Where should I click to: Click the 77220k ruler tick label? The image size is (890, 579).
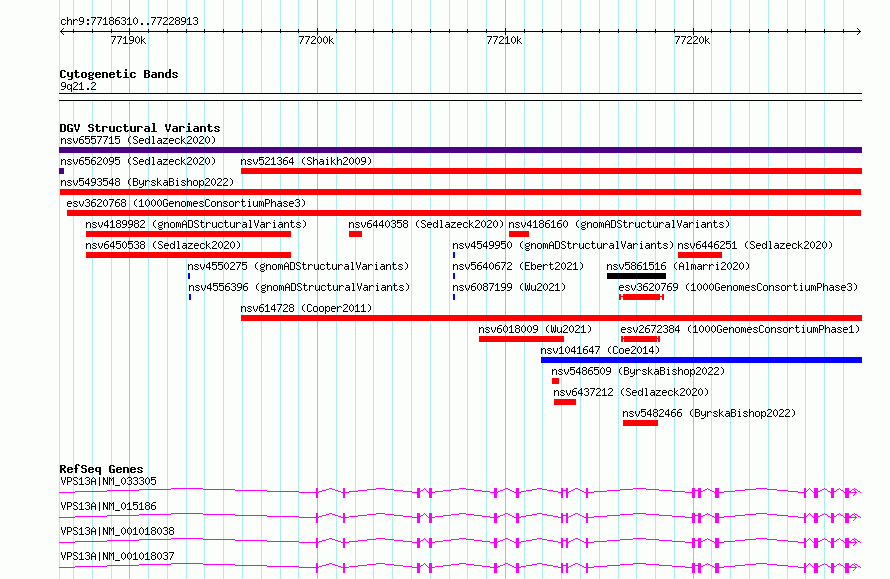(692, 40)
